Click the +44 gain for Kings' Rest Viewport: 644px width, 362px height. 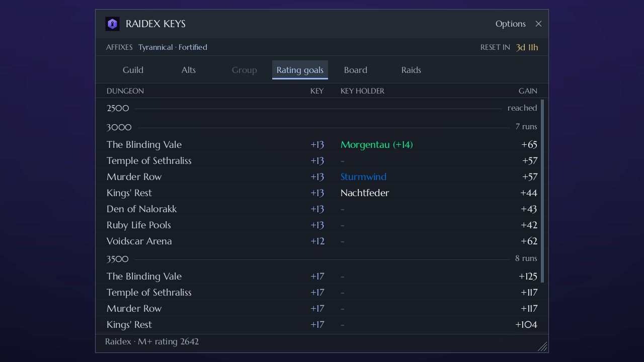tap(529, 193)
